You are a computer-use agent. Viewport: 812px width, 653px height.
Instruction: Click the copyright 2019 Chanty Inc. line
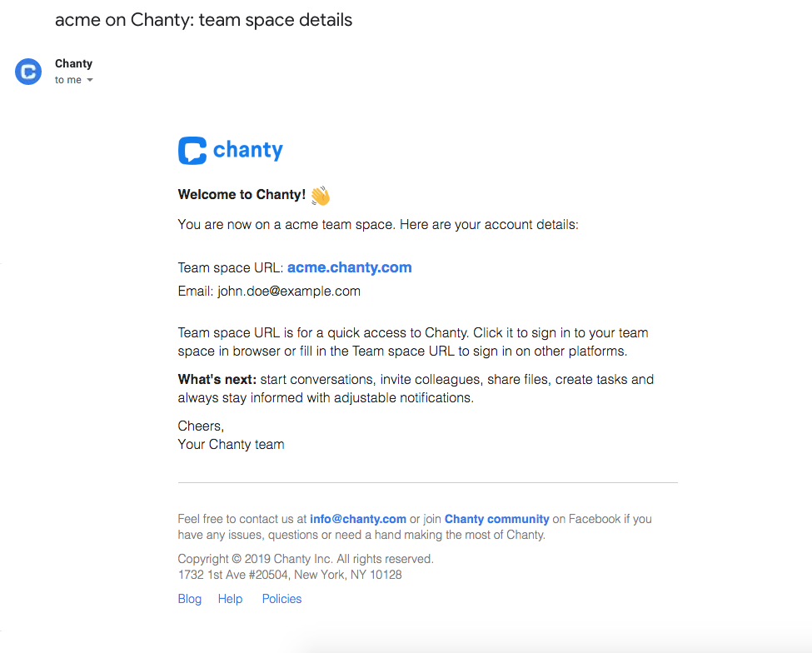click(306, 559)
